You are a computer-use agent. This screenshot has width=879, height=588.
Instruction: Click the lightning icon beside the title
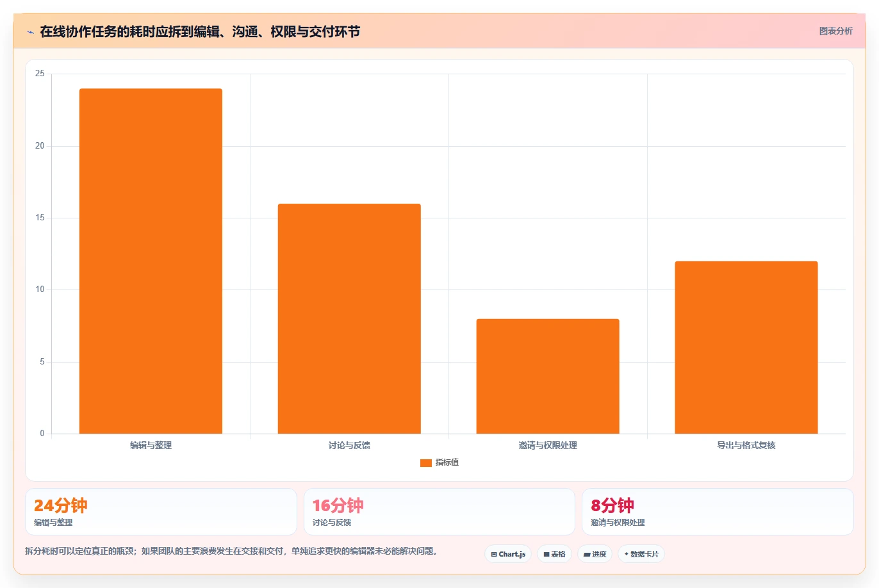(x=30, y=32)
